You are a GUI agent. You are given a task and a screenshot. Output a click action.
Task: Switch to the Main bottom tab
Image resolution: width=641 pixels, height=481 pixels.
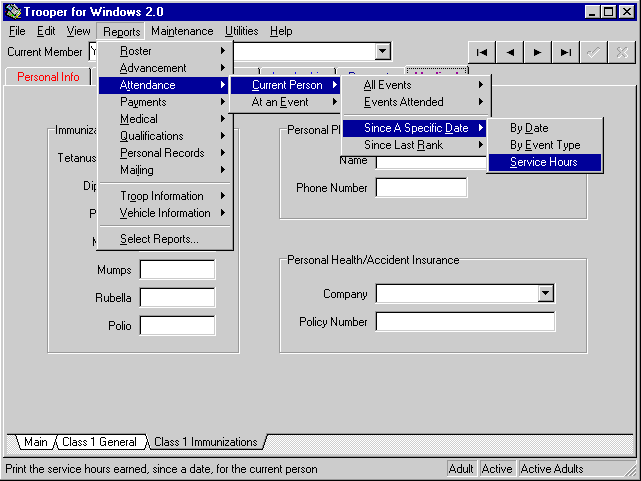point(36,442)
